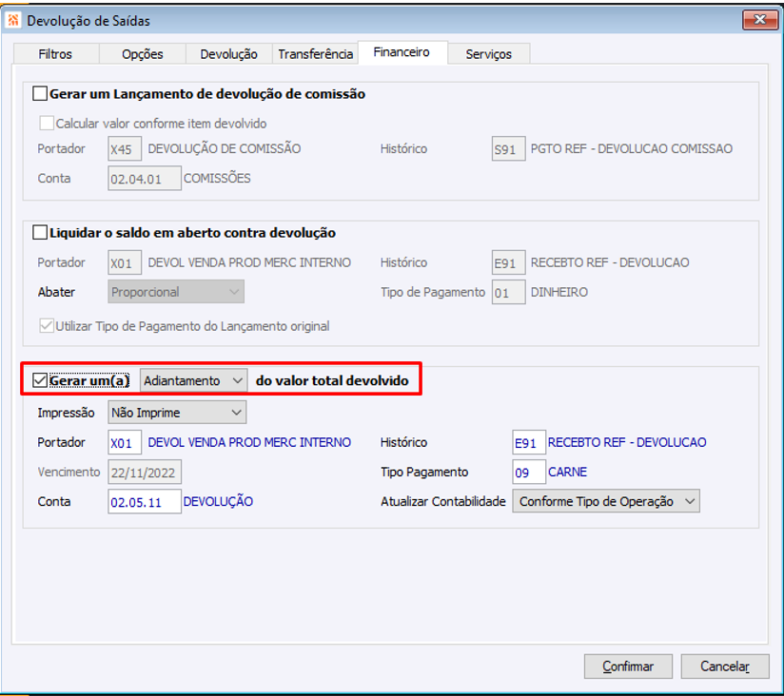Click the Confirmar button
Viewport: 784px width, 696px height.
628,667
